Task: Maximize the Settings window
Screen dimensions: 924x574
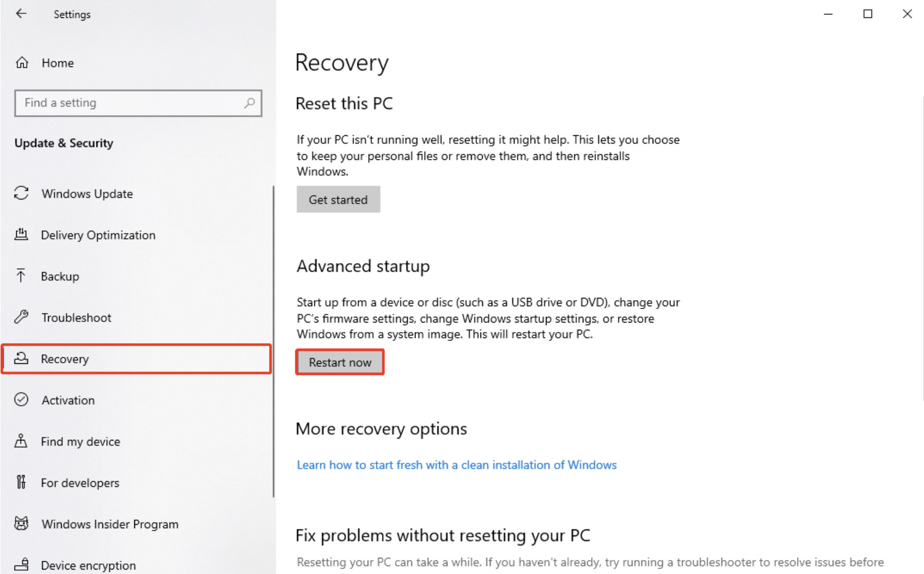Action: coord(868,13)
